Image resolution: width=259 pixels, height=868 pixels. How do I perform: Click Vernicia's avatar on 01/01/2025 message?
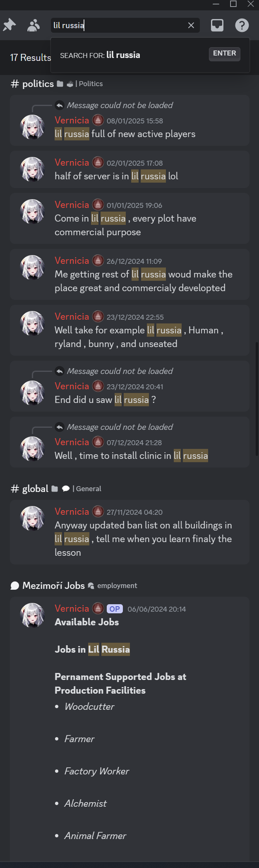pyautogui.click(x=32, y=211)
